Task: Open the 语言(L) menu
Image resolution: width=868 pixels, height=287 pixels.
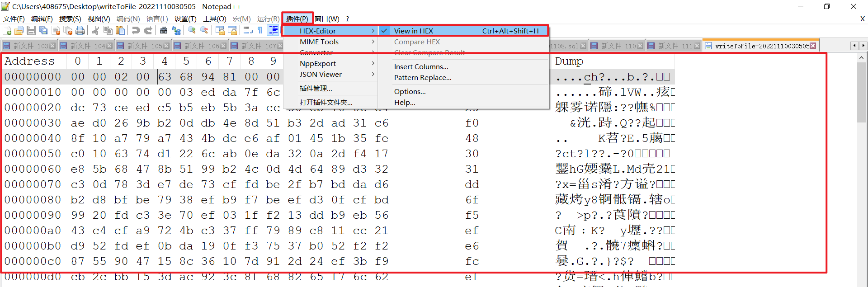Action: click(x=157, y=19)
